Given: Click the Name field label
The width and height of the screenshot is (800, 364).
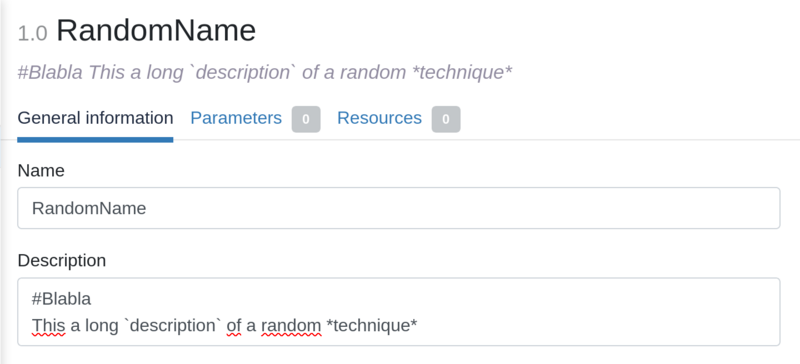Looking at the screenshot, I should (x=41, y=171).
